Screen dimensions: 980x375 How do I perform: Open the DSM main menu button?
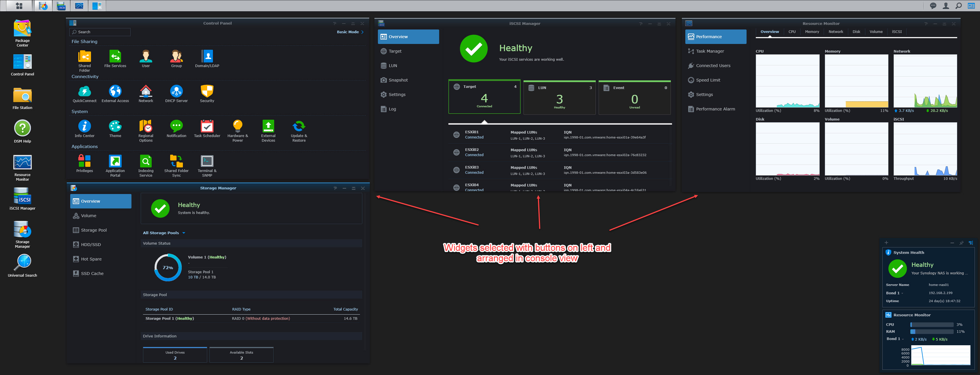19,6
